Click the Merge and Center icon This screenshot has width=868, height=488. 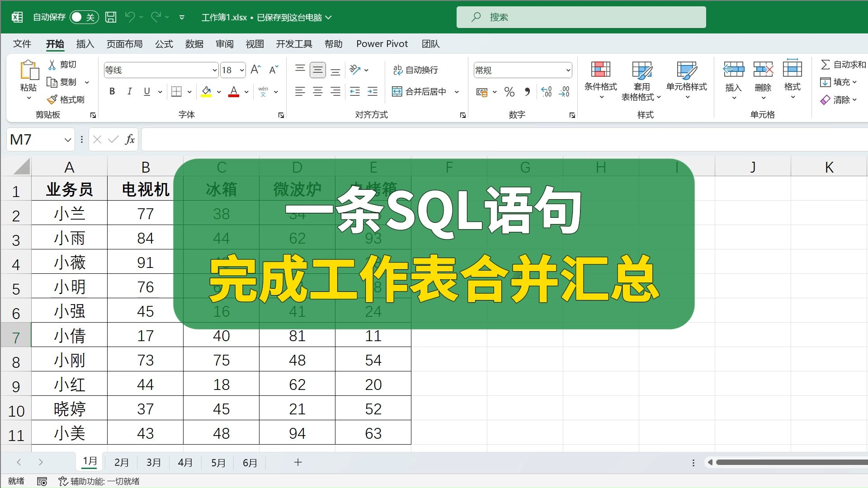397,92
